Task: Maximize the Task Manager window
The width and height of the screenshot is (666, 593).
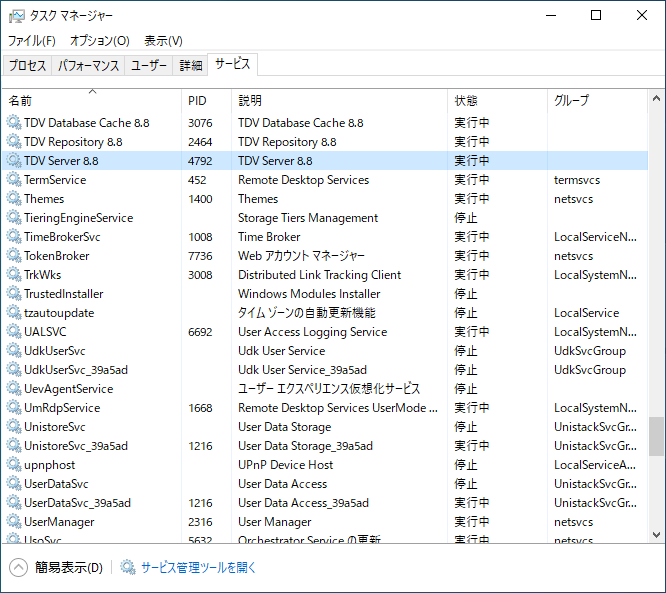Action: (596, 15)
